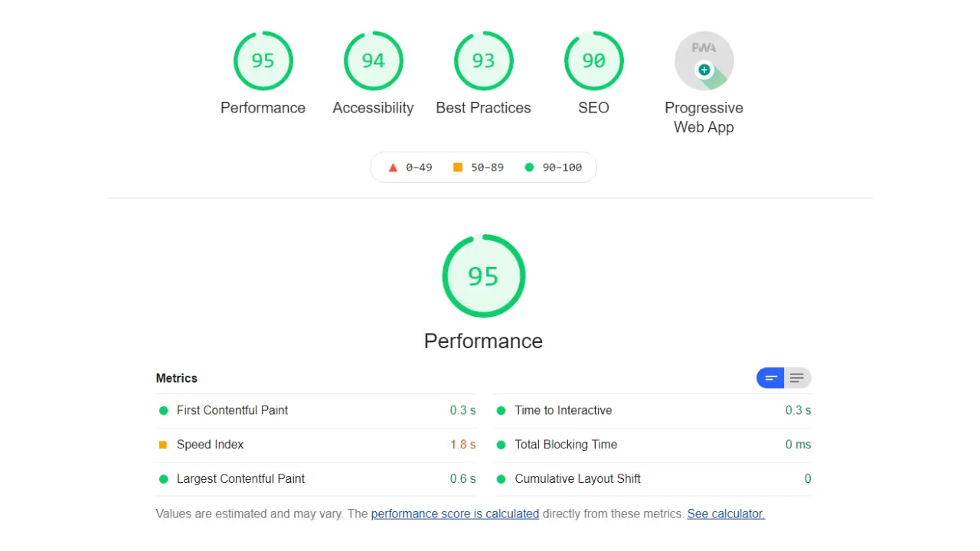Viewport: 980px width, 551px height.
Task: Switch to the list metrics view toggle
Action: (797, 377)
